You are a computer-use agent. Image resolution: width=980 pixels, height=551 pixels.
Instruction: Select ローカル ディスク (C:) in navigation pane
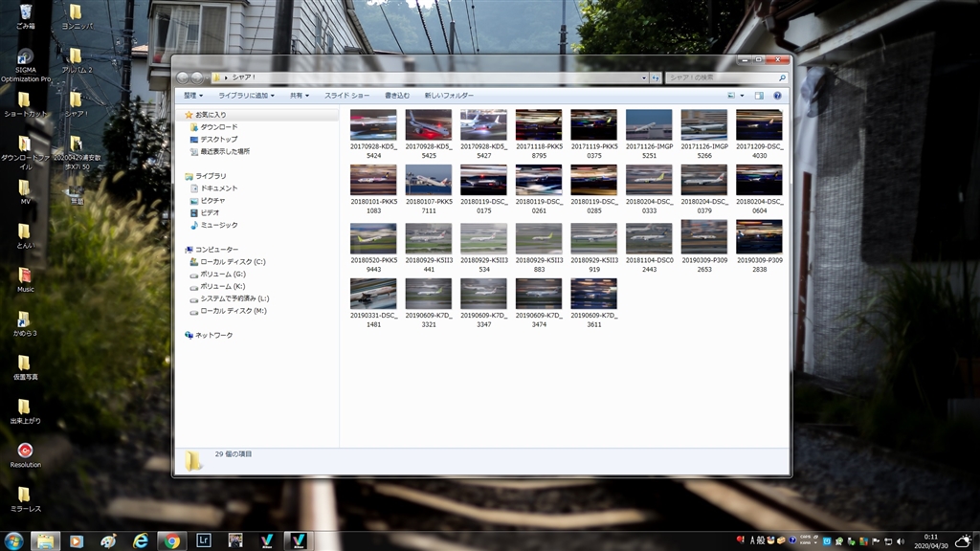pos(233,261)
